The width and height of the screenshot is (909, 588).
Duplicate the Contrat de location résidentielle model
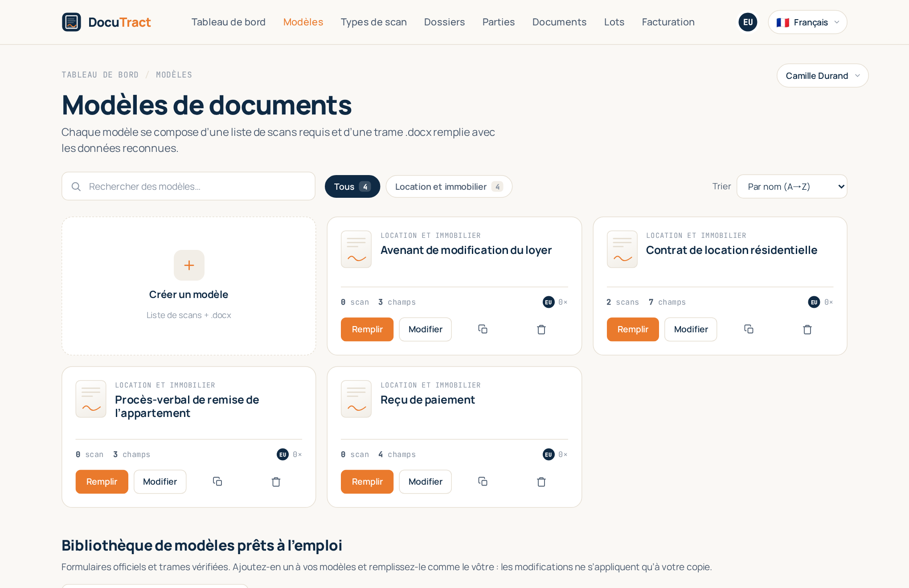pos(749,329)
